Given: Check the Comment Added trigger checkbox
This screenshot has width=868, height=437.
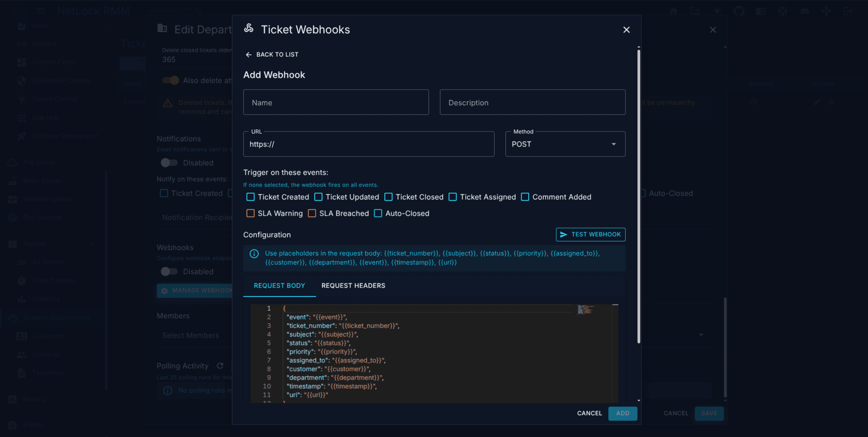Looking at the screenshot, I should pyautogui.click(x=525, y=197).
